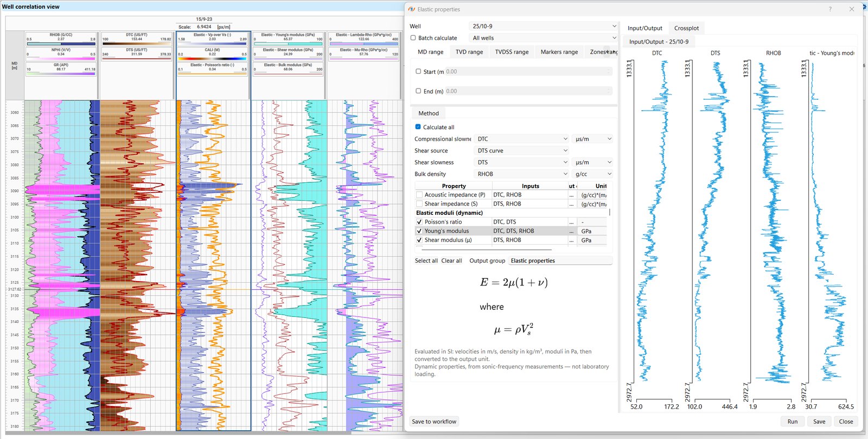
Task: Click the range tabs scroll arrows
Action: point(611,52)
